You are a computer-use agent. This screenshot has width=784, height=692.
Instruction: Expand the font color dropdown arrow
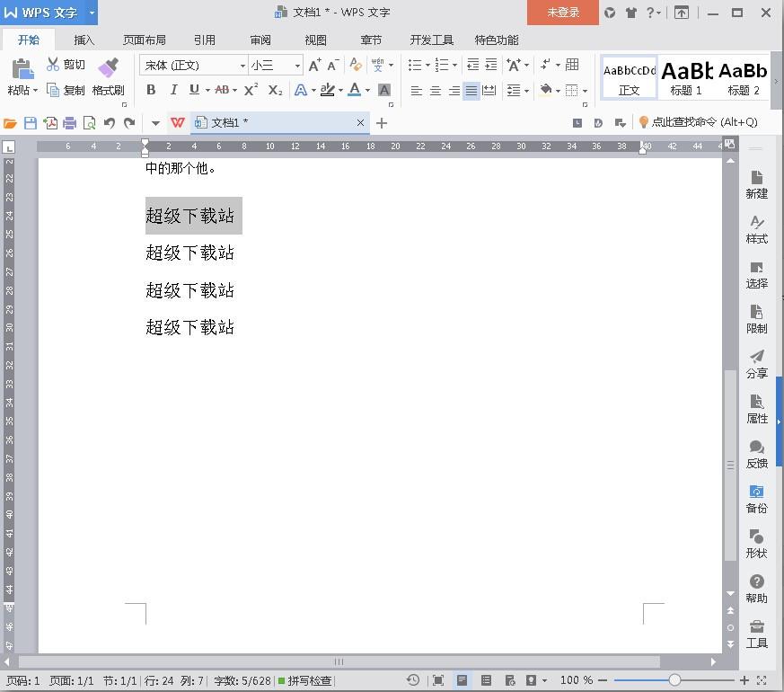pyautogui.click(x=368, y=91)
